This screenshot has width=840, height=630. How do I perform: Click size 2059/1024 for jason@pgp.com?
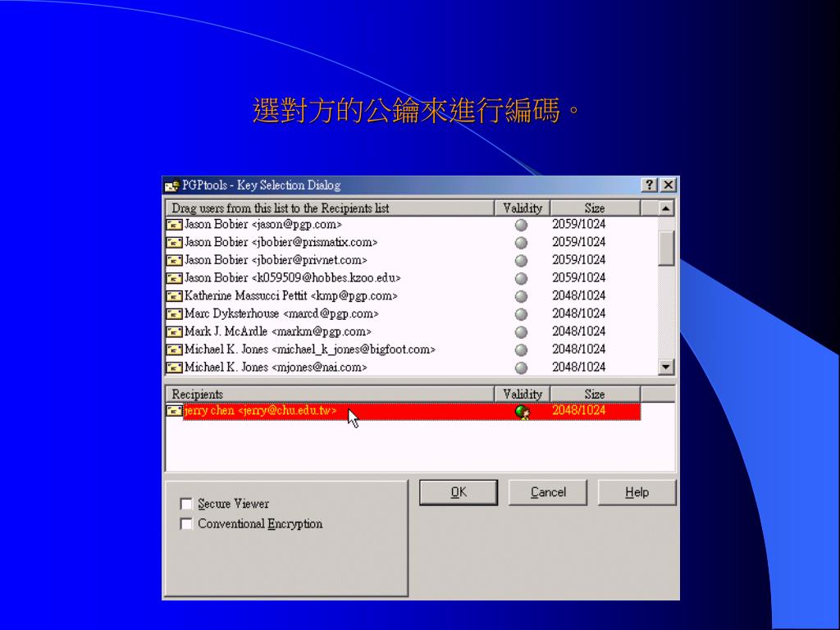tap(579, 224)
